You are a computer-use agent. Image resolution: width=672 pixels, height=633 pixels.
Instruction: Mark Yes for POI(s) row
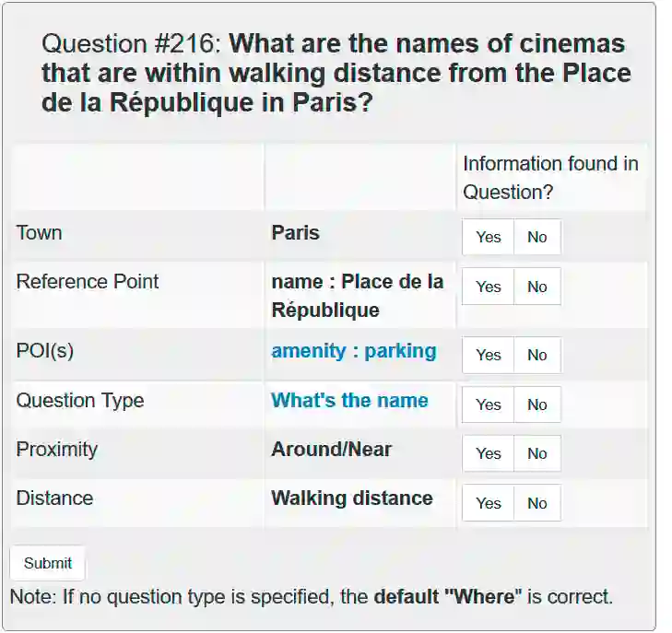point(488,355)
